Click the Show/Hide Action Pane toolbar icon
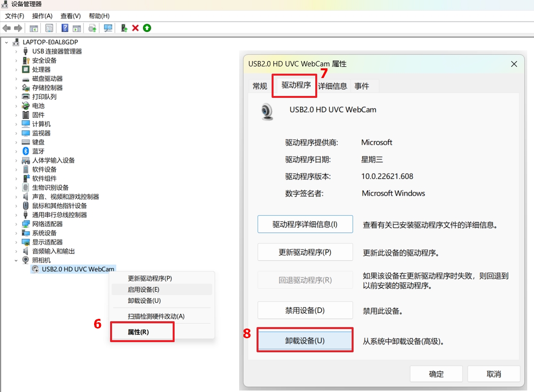534x392 pixels. [x=77, y=28]
